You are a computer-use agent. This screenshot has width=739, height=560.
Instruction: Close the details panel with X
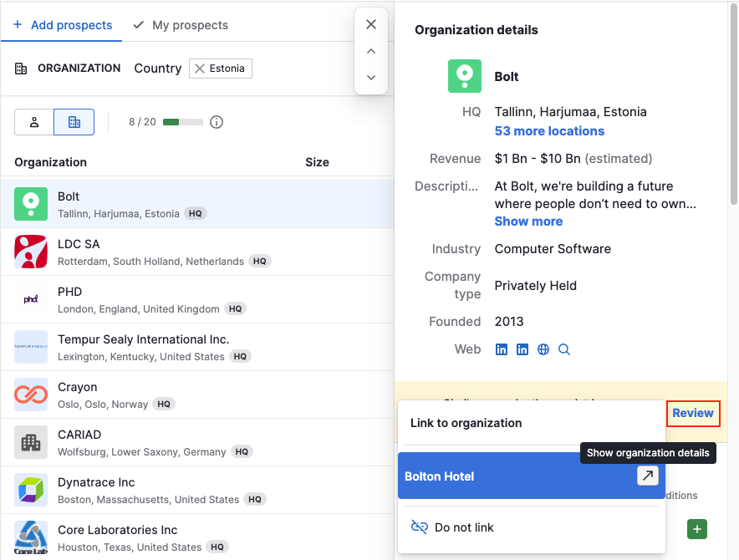pyautogui.click(x=371, y=24)
